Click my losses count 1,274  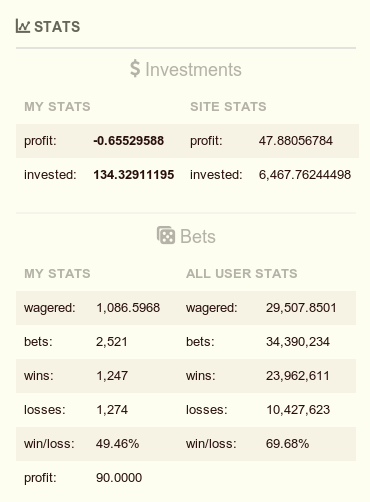point(112,410)
